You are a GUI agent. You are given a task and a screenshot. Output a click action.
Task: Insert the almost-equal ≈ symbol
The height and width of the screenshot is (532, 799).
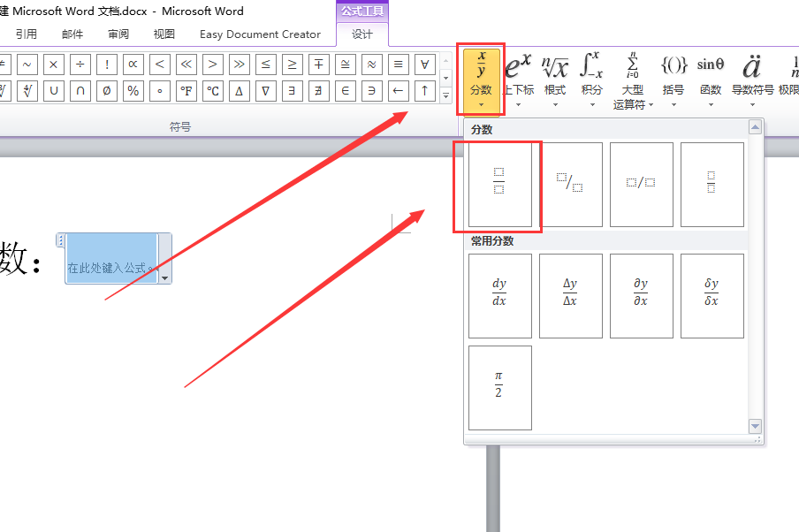(371, 65)
